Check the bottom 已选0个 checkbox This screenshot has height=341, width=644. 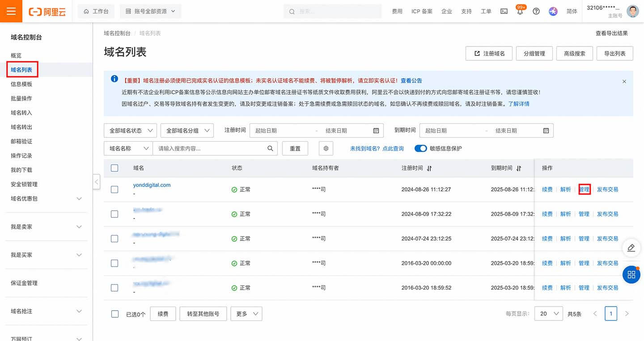click(114, 314)
